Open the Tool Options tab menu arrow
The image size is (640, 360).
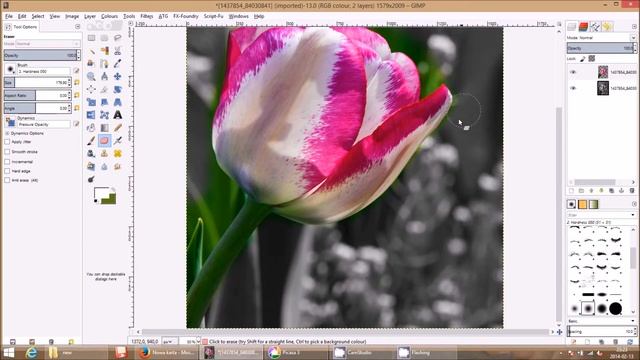[77, 27]
